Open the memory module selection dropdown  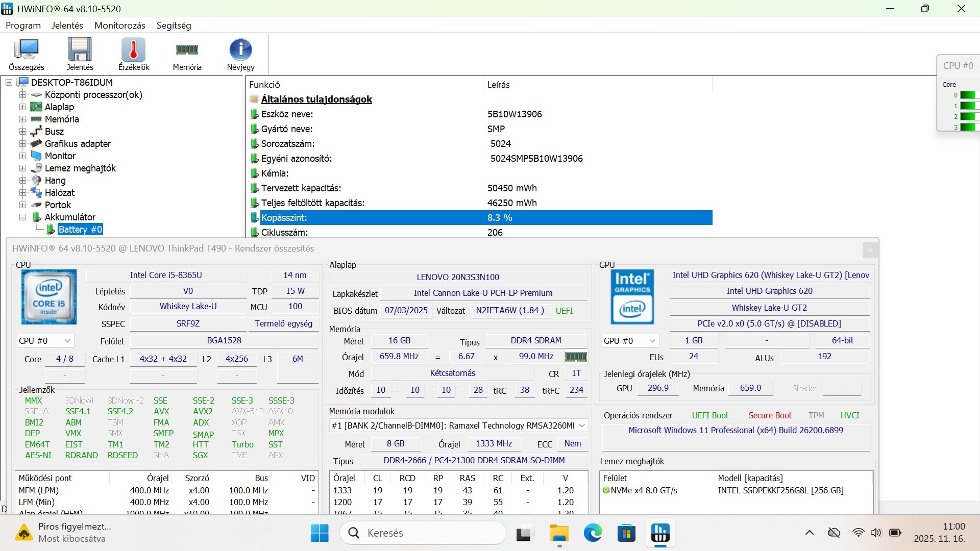[x=458, y=425]
